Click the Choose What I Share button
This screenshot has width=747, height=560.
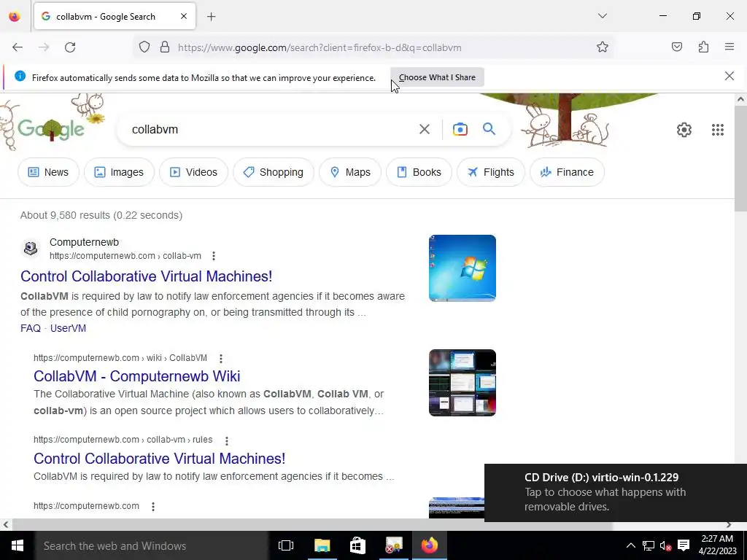pos(438,77)
